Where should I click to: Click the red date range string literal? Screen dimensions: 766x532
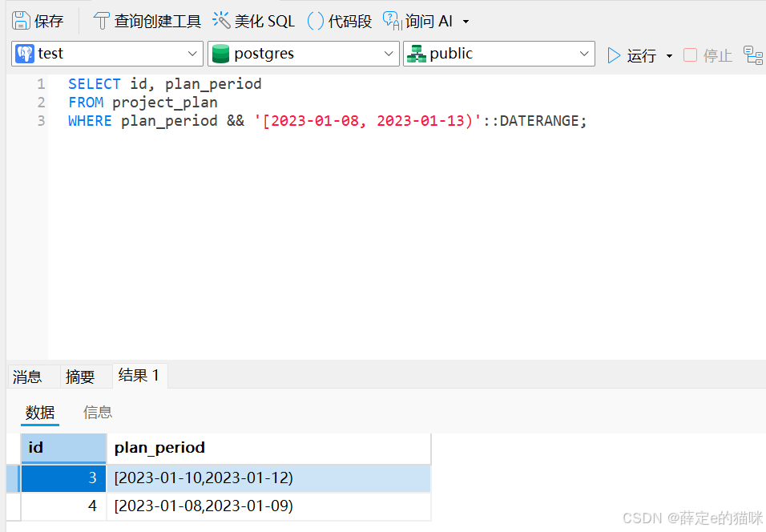pyautogui.click(x=367, y=121)
